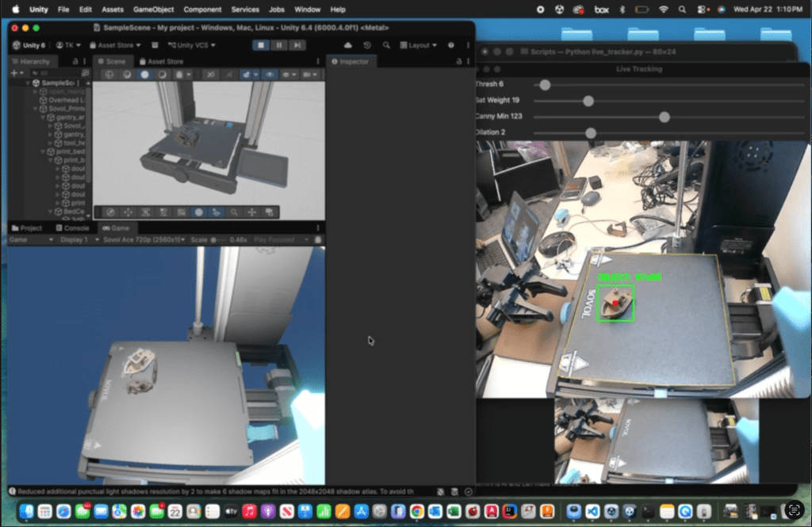Select the highlighted round tool in Scene overlay
The image size is (812, 527).
pyautogui.click(x=199, y=212)
